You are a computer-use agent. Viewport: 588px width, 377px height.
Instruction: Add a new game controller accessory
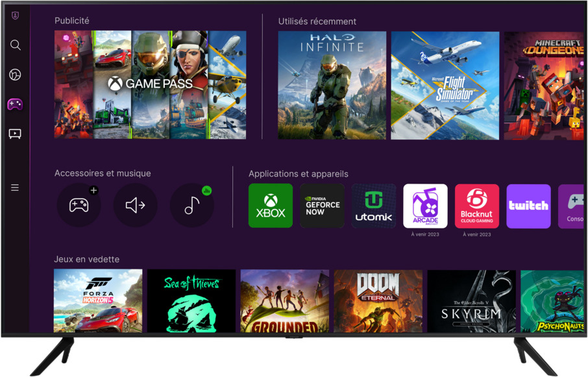79,206
